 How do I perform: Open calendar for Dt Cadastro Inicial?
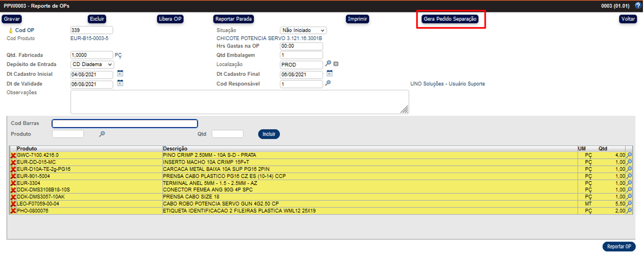tap(120, 74)
